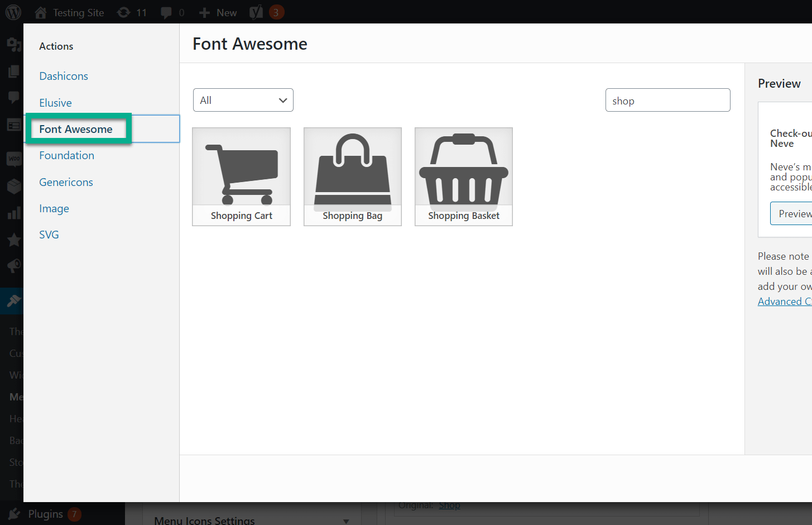Viewport: 812px width, 525px height.
Task: Open the Genericons icon library
Action: point(65,182)
